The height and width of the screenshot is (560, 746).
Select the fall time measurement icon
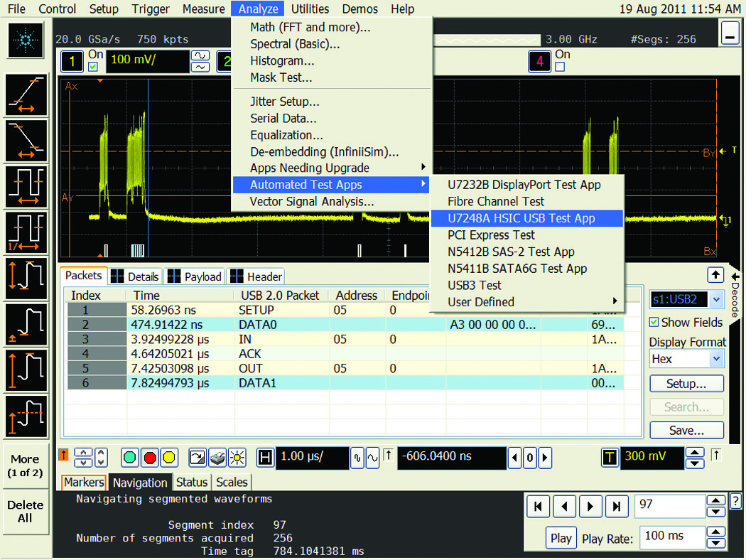point(26,140)
